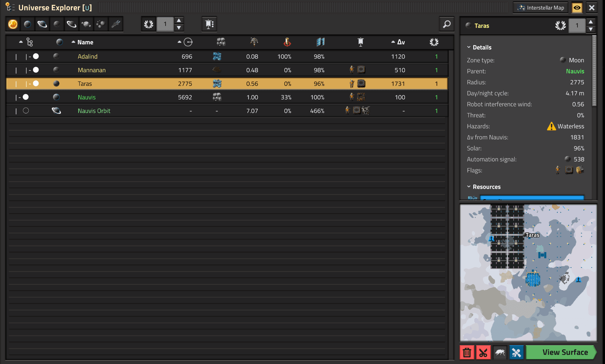Click the flag banner icon in toolbar

click(209, 24)
